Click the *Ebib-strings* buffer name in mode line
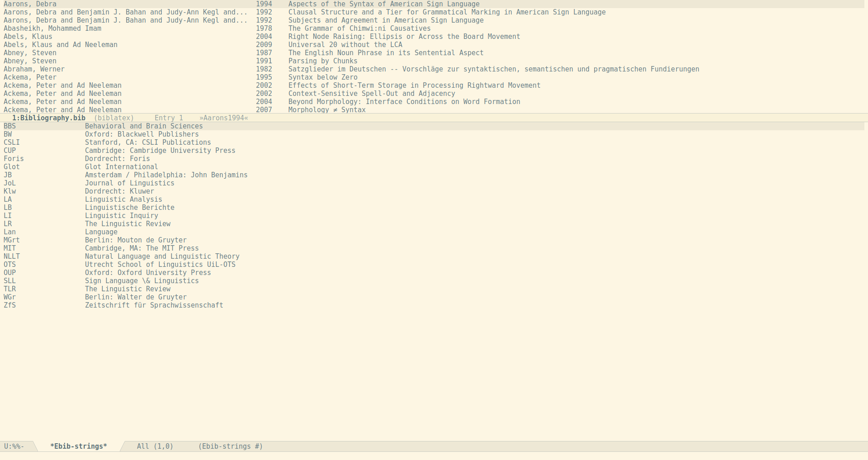This screenshot has width=868, height=460. (x=78, y=446)
